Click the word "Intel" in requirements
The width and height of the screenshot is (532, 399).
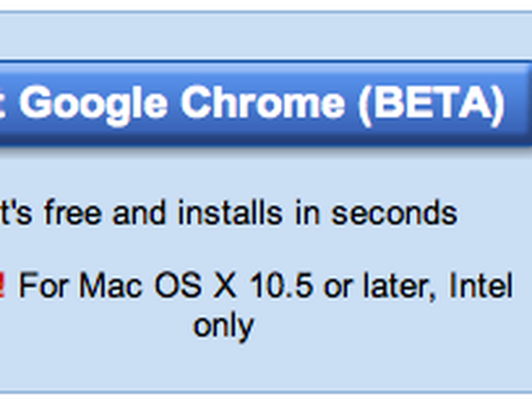(481, 286)
